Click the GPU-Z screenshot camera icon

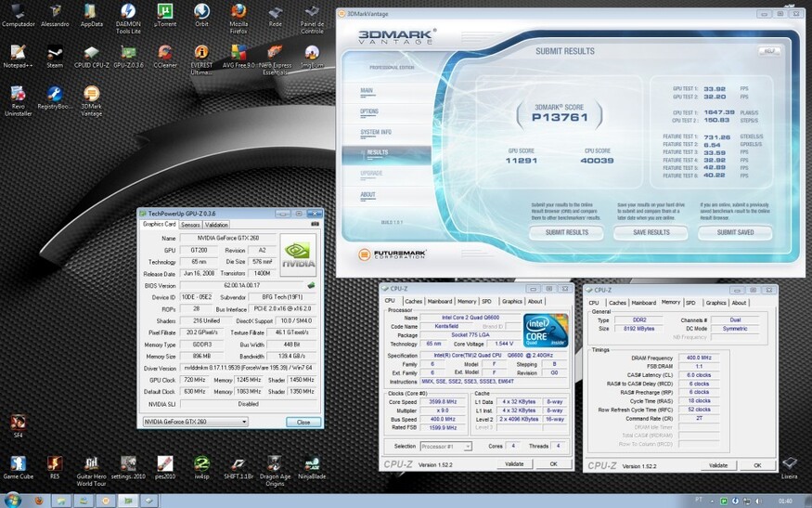315,224
